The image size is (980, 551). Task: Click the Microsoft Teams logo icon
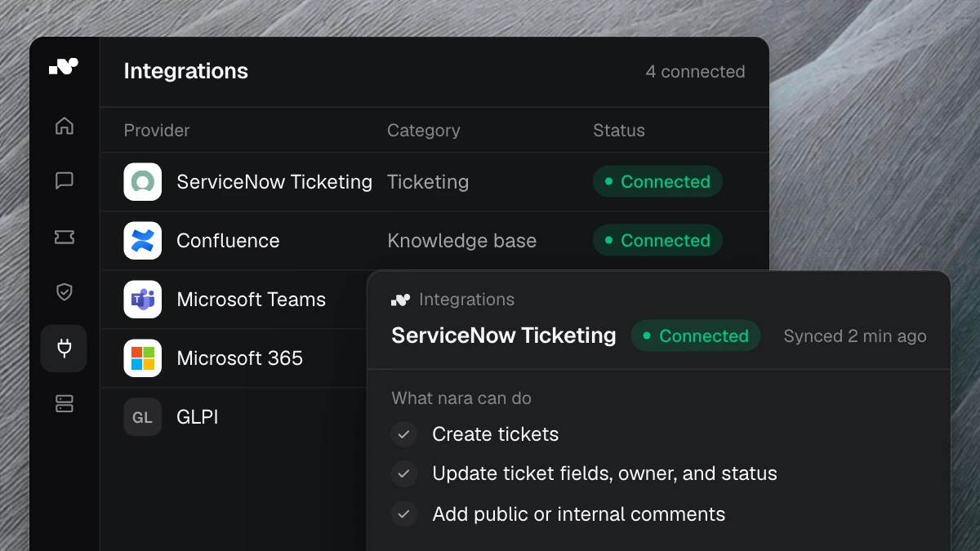pyautogui.click(x=143, y=300)
